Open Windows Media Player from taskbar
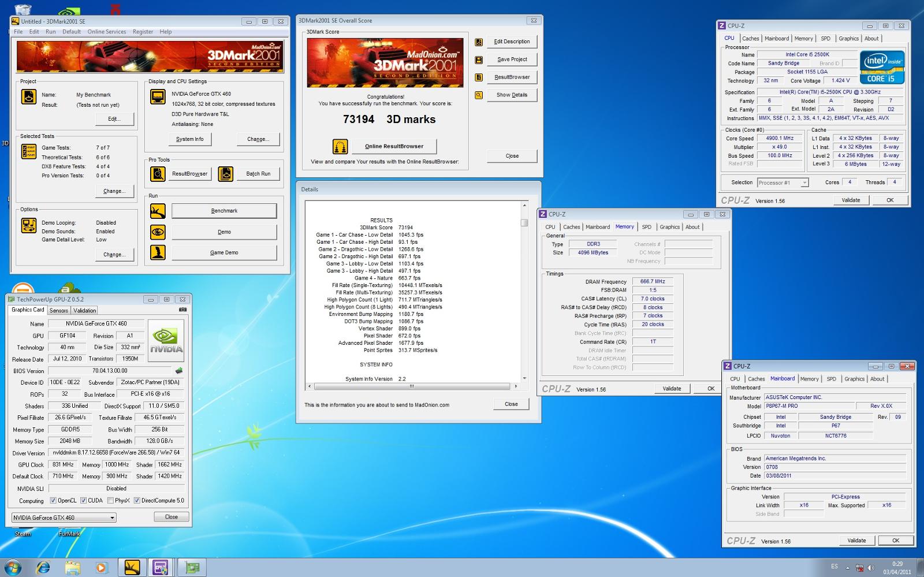This screenshot has width=924, height=577. click(101, 568)
